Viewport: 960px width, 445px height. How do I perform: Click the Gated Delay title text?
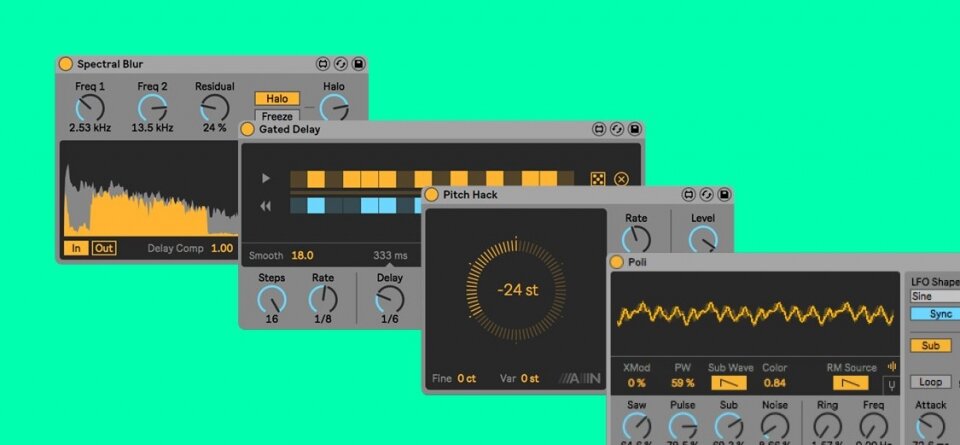(x=290, y=129)
